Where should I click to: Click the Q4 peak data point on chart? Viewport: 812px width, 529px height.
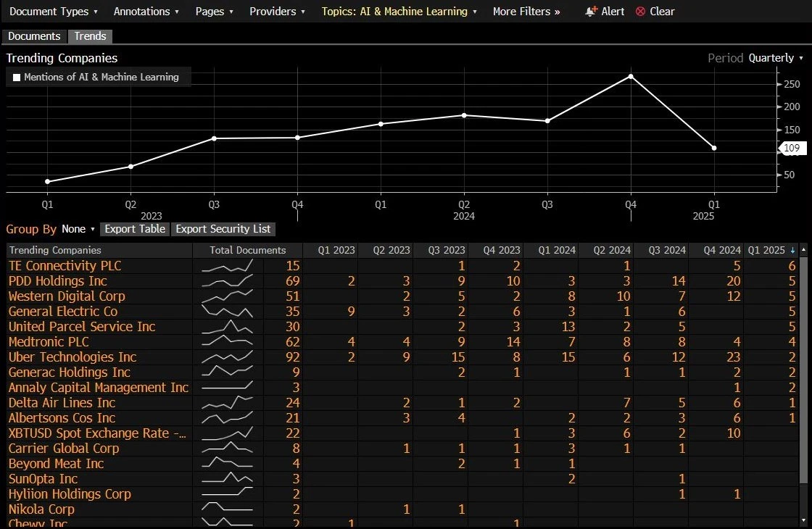tap(631, 76)
